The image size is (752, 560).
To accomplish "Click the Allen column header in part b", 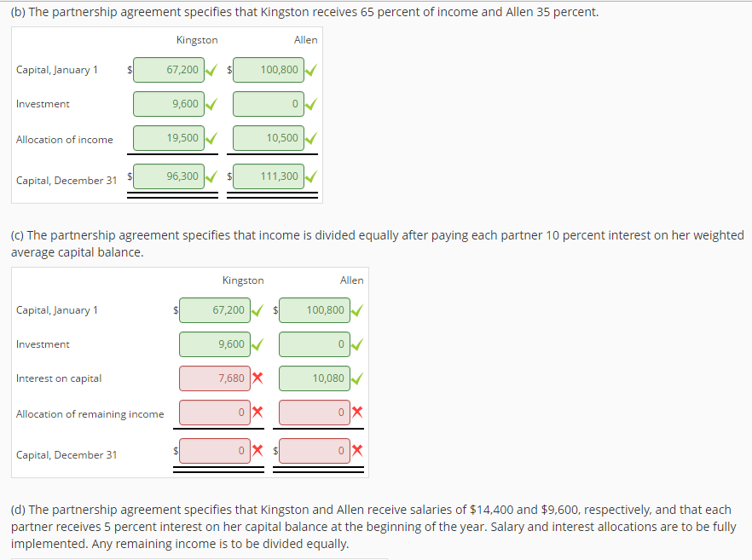I will point(306,39).
